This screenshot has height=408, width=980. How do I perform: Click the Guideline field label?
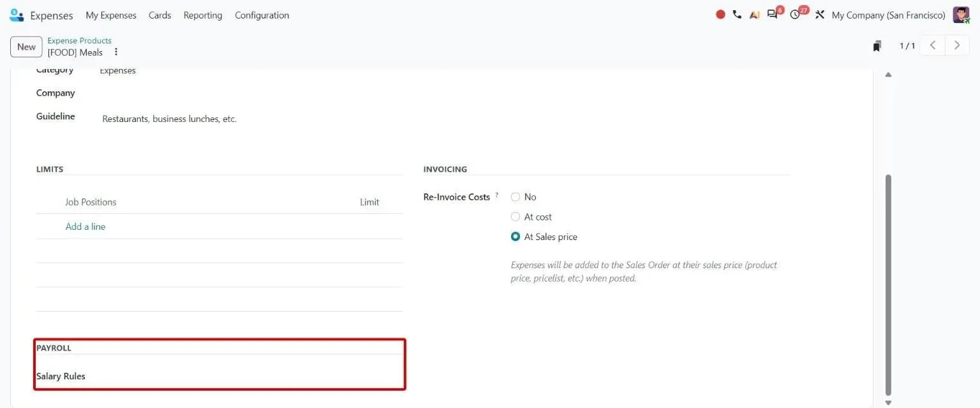[56, 116]
